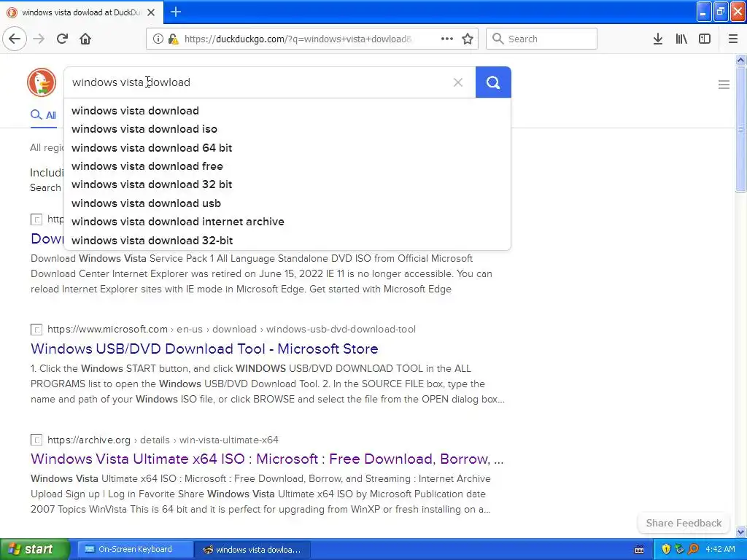The height and width of the screenshot is (560, 747).
Task: Open the Firefox home page icon
Action: pos(85,39)
